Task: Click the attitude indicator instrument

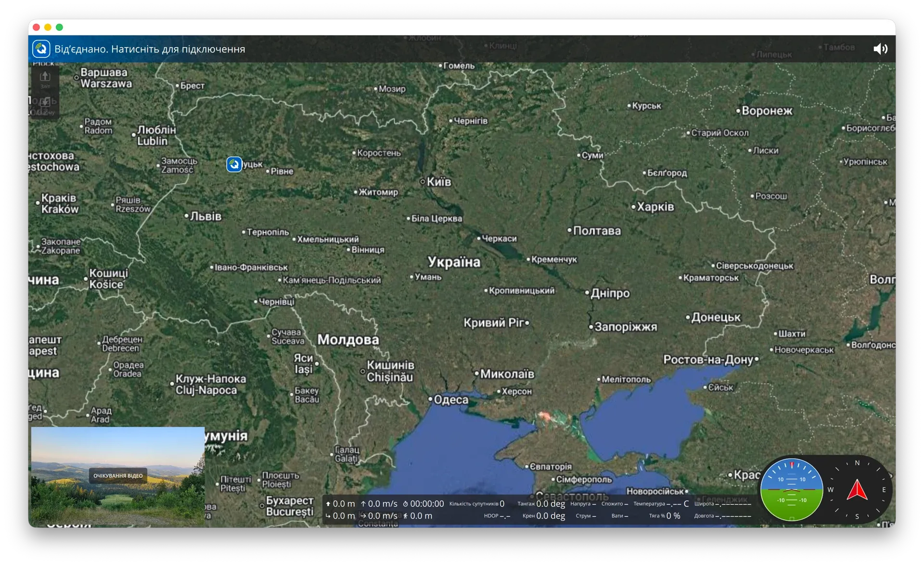Action: tap(792, 490)
